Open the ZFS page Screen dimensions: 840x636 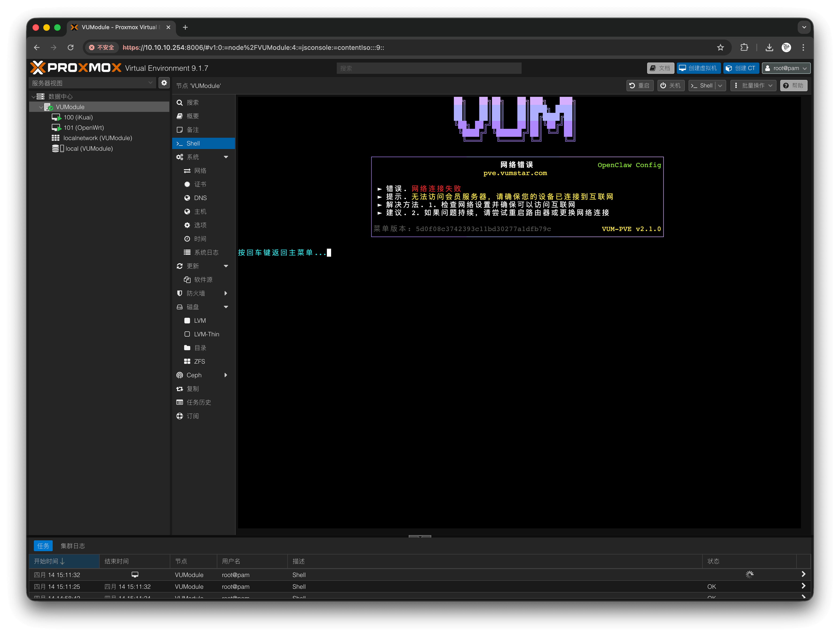tap(203, 362)
